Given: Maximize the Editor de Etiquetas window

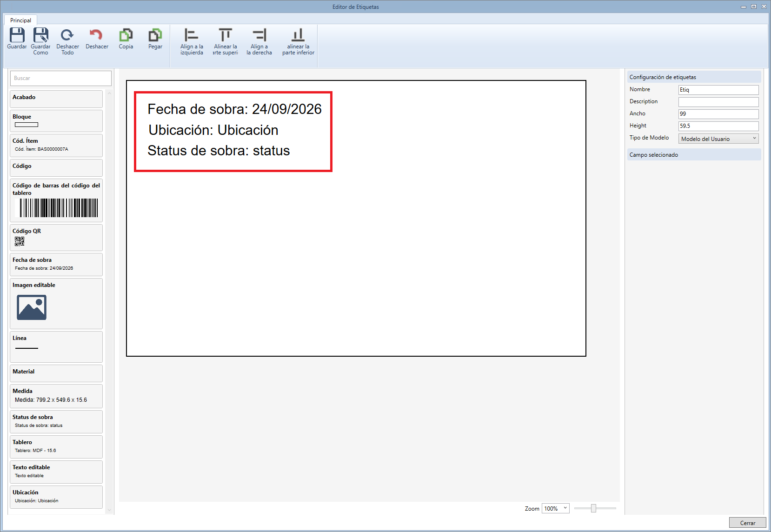Looking at the screenshot, I should pos(754,7).
